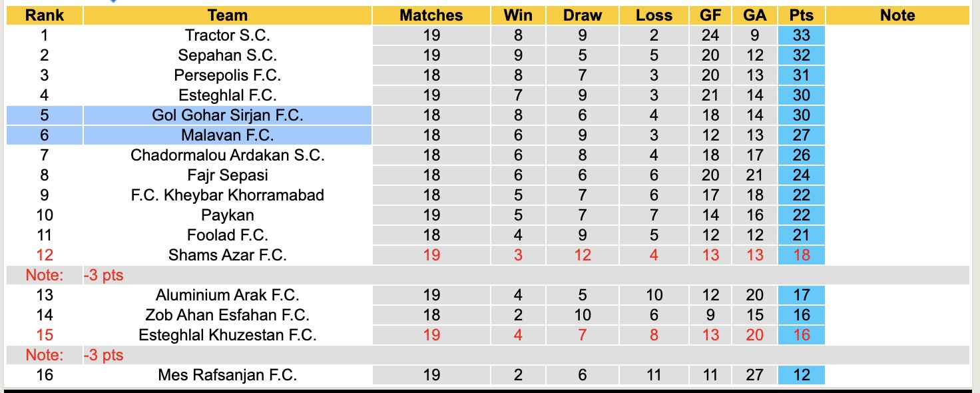This screenshot has height=393, width=980.
Task: Click the Team column header
Action: click(227, 15)
